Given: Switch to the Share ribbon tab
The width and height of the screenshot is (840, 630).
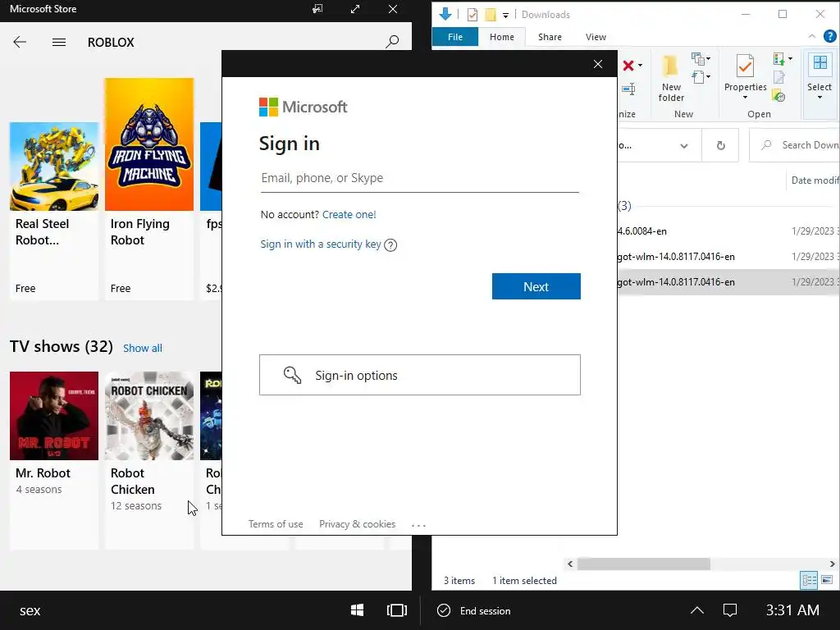Looking at the screenshot, I should pos(550,37).
